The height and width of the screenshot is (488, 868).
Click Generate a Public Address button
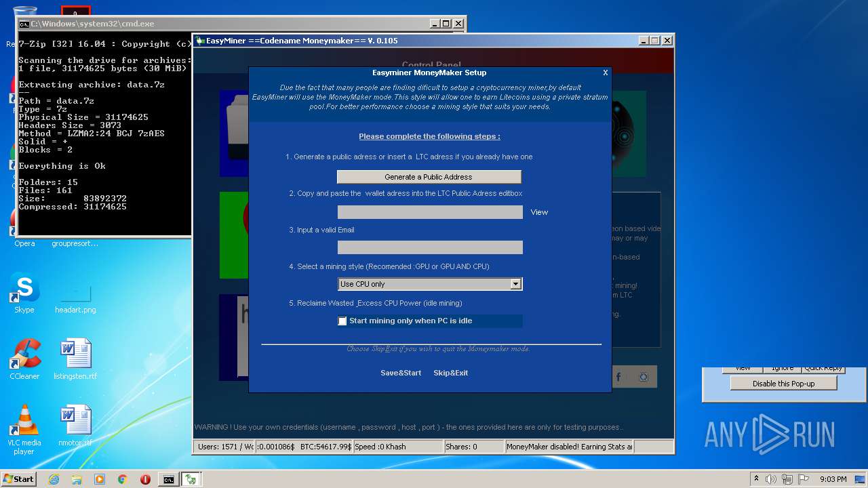[x=429, y=177]
